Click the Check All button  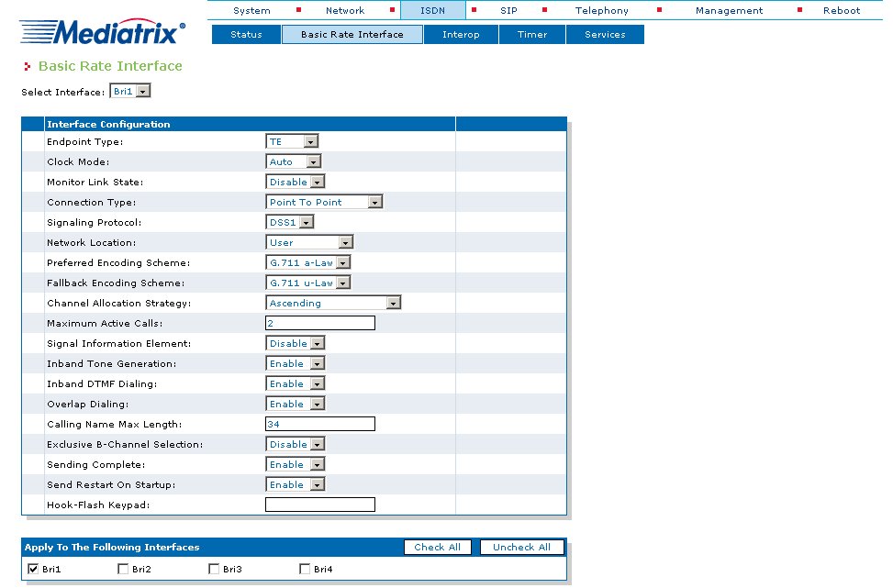pos(438,547)
